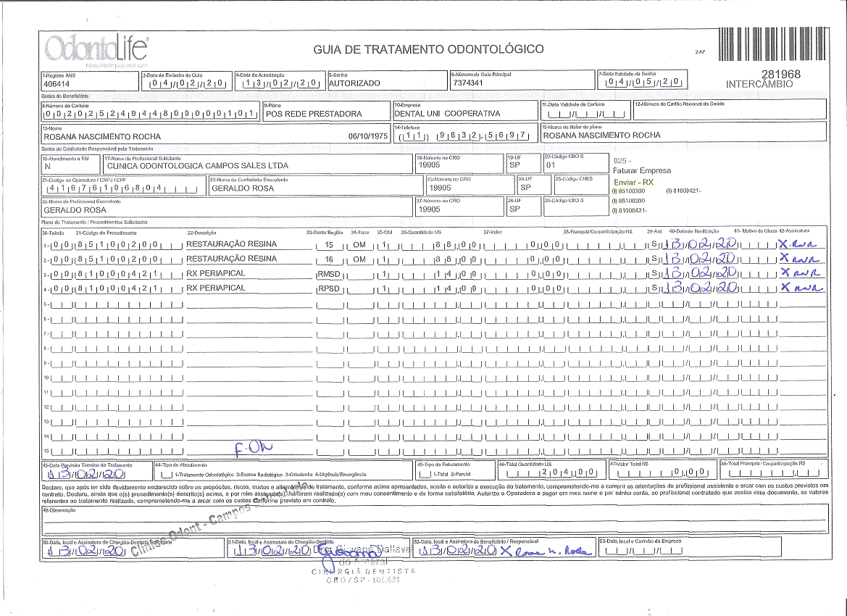Select RESTAURAÇÃO RESINA in procedure row 2
The image size is (847, 616).
click(231, 259)
